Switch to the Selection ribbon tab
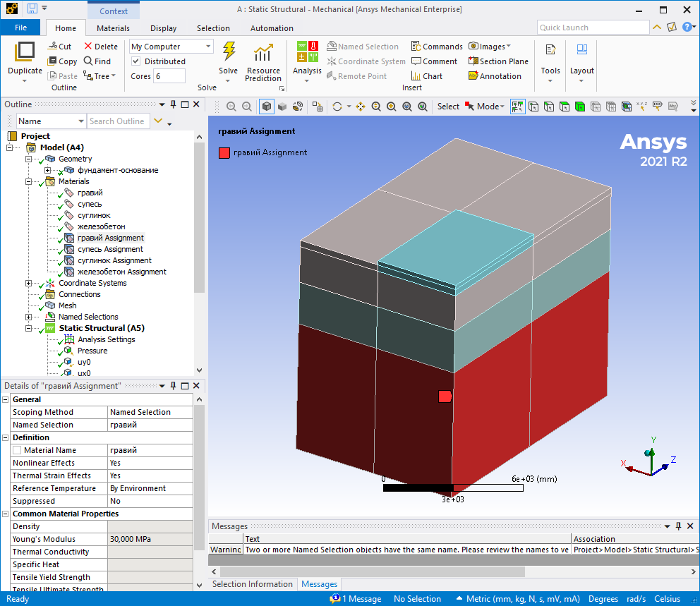The width and height of the screenshot is (700, 606). coord(213,28)
